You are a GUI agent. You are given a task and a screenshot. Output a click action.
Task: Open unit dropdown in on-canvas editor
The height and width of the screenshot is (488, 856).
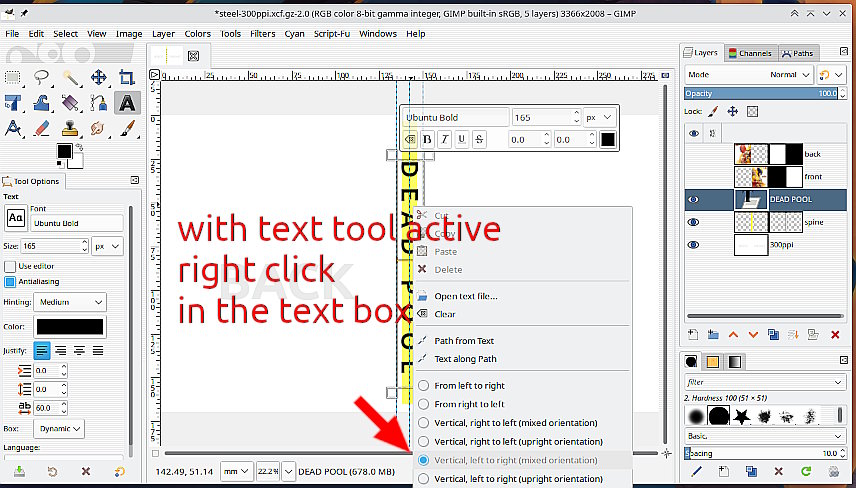tap(599, 117)
